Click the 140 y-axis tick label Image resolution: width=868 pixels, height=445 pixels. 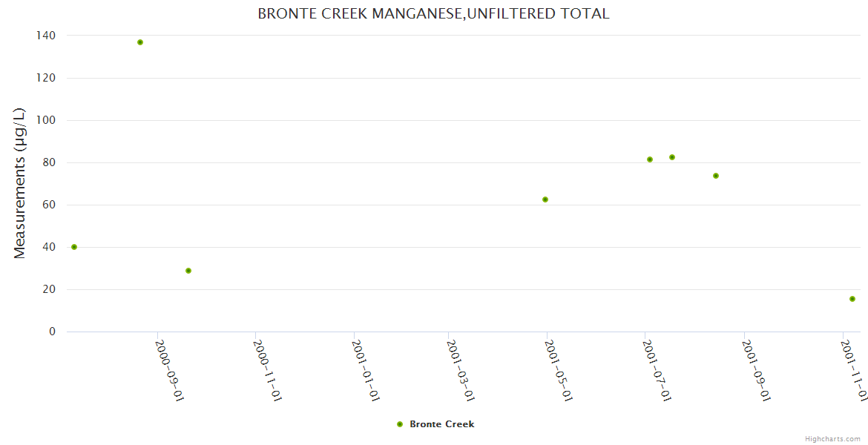point(46,36)
